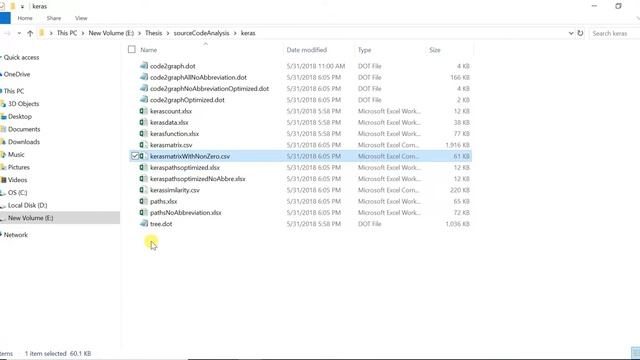Viewport: 640px width, 360px height.
Task: Sort files by Name column header
Action: tap(149, 50)
